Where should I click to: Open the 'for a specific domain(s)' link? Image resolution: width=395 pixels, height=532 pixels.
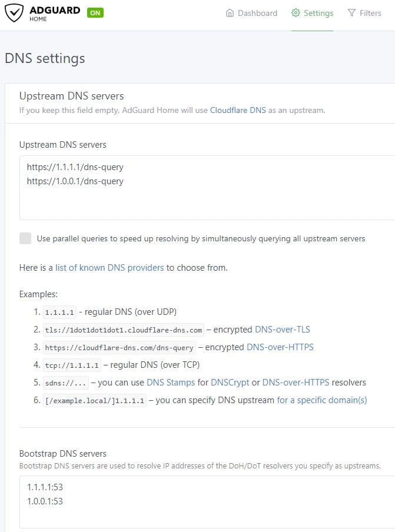coord(321,400)
